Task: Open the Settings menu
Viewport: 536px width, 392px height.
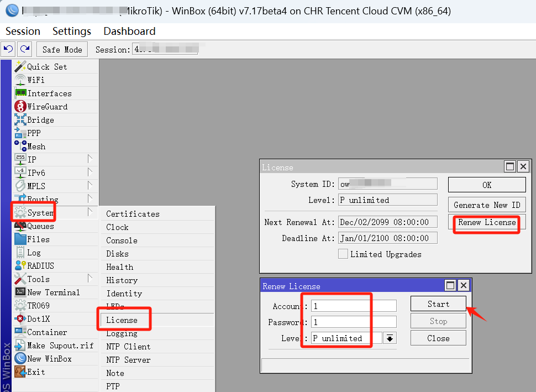Action: tap(72, 31)
